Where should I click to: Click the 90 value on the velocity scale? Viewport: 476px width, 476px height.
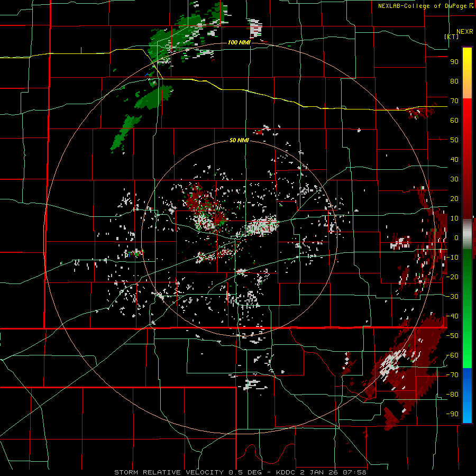pos(454,62)
